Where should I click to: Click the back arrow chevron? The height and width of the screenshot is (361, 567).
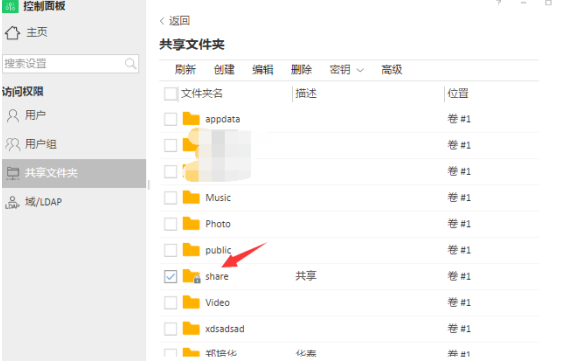[x=162, y=21]
